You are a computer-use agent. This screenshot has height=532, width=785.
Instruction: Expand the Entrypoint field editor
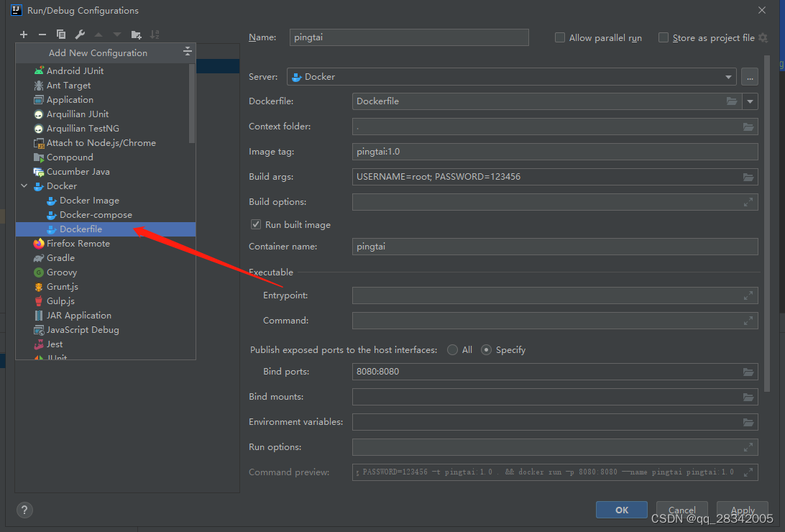748,295
